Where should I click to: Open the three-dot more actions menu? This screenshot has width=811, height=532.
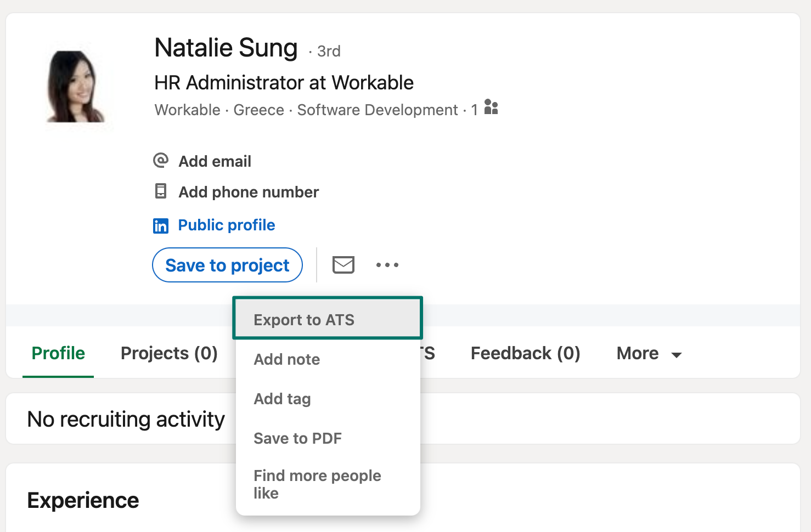click(x=387, y=265)
